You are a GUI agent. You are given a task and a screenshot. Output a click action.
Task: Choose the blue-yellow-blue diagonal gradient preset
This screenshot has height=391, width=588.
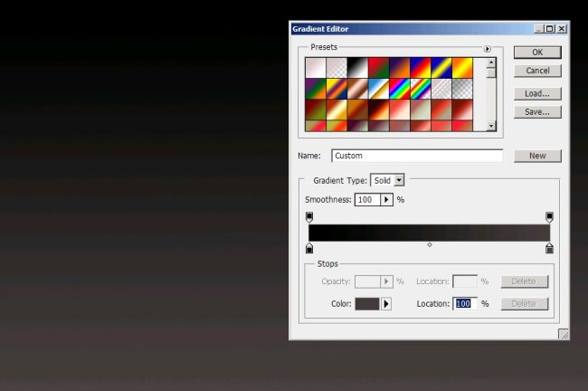[x=441, y=68]
